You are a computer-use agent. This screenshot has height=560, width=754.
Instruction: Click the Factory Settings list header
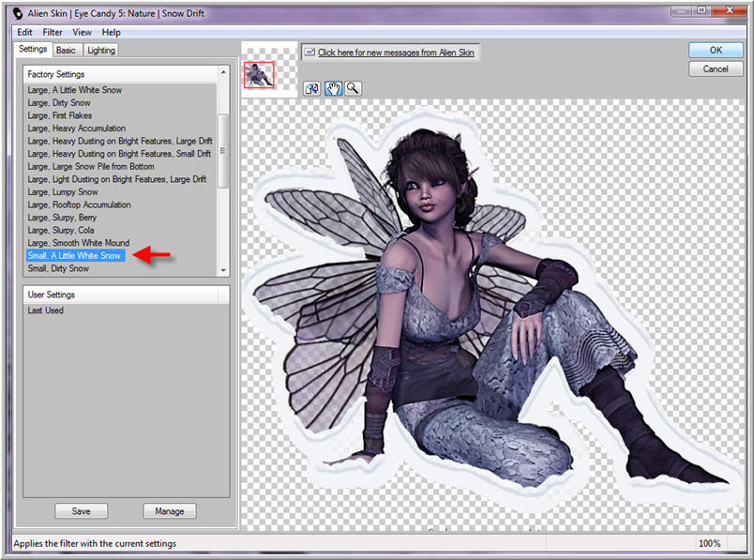click(120, 74)
